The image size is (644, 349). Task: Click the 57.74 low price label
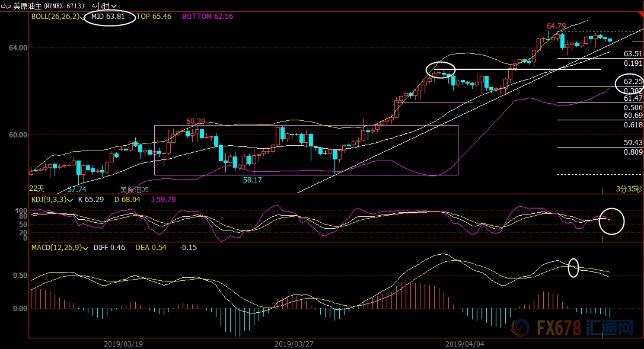pos(76,190)
